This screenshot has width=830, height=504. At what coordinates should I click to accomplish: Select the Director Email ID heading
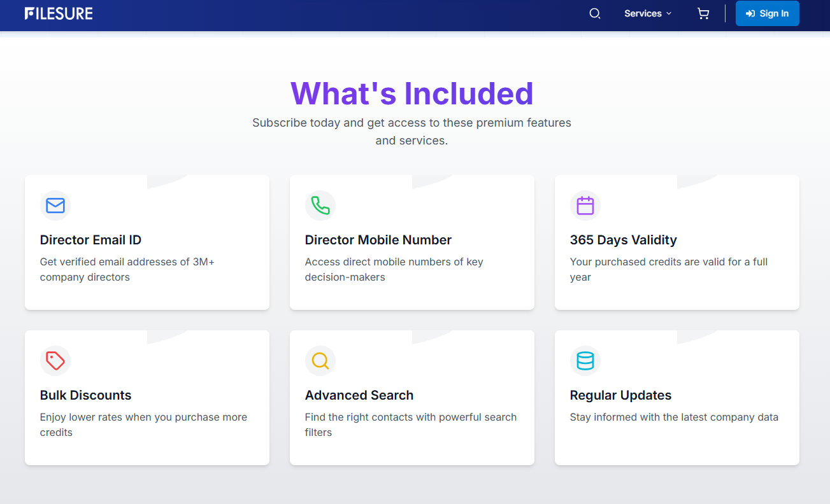click(x=90, y=240)
